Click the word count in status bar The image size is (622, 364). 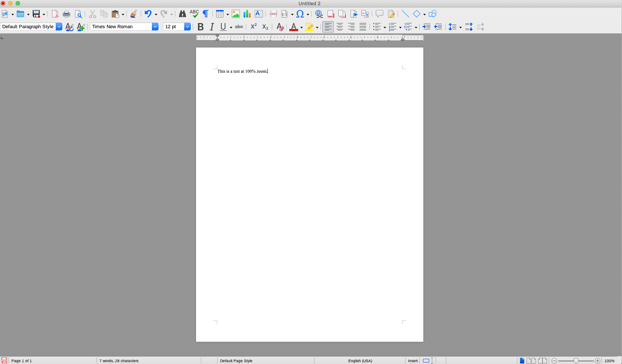(x=119, y=361)
